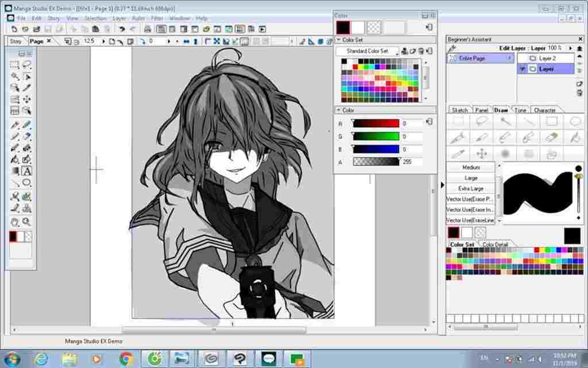Click the Print icon in the toolbar
This screenshot has width=588, height=368.
(x=148, y=29)
